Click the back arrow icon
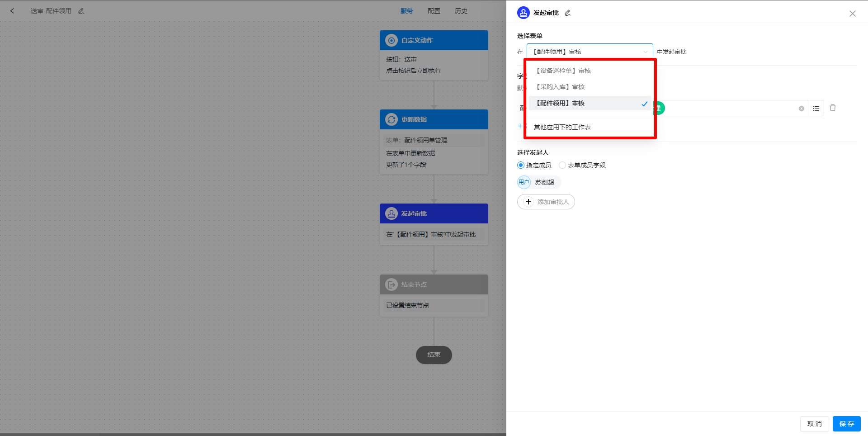 12,11
